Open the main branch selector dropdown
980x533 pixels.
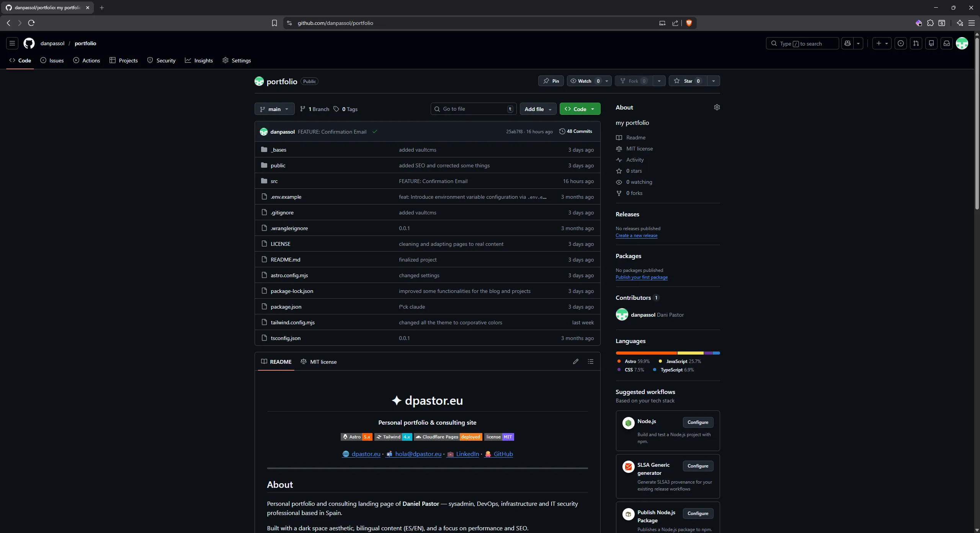click(x=274, y=109)
